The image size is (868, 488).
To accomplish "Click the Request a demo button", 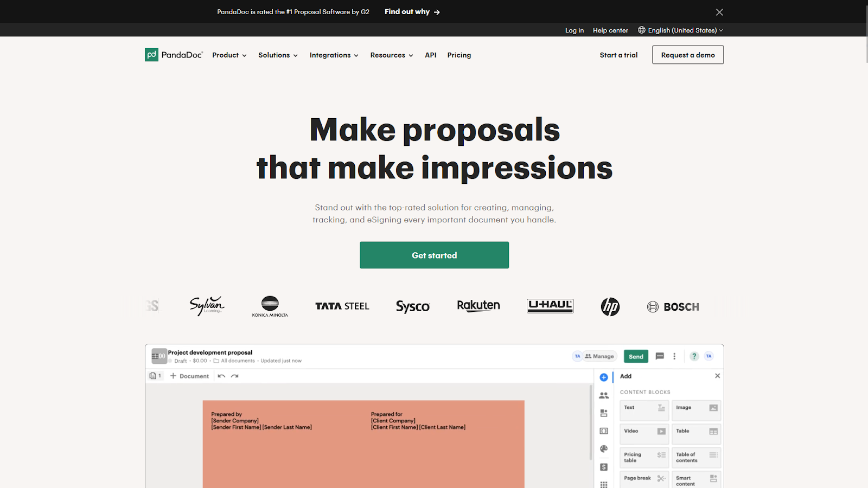I will (x=688, y=55).
